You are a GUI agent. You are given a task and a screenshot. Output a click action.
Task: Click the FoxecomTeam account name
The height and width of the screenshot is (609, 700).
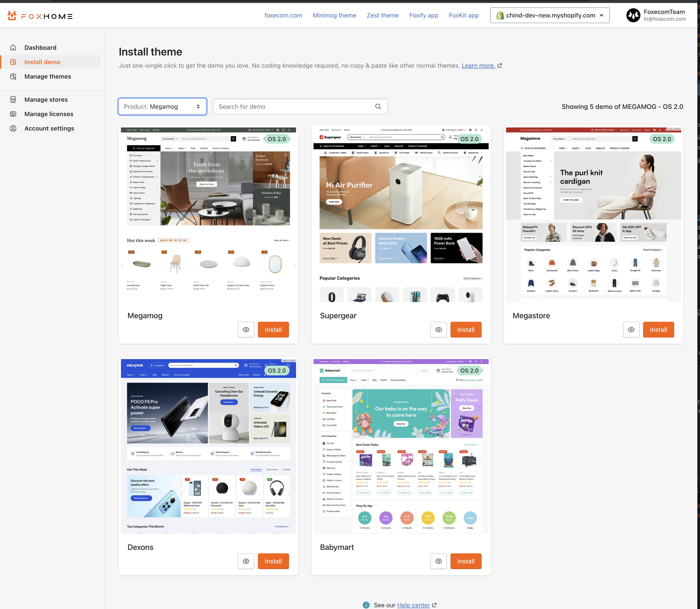pyautogui.click(x=664, y=12)
